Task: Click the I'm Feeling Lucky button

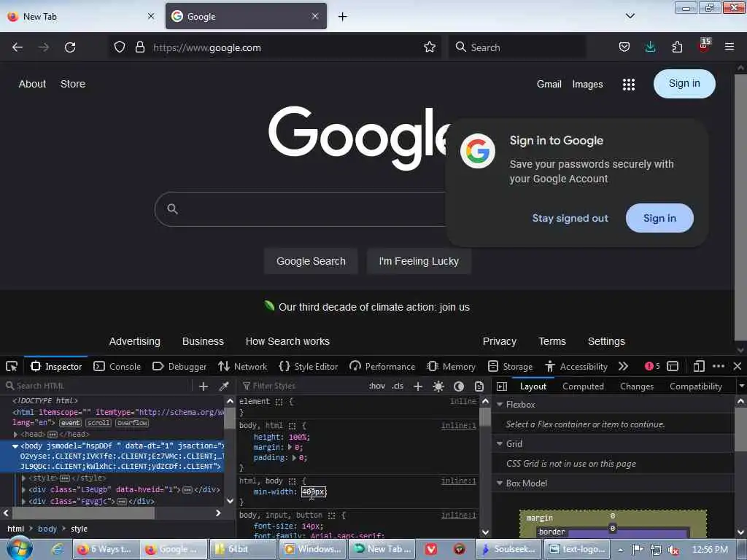Action: (x=419, y=261)
